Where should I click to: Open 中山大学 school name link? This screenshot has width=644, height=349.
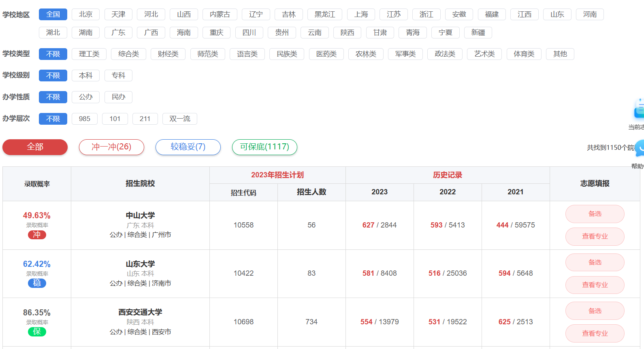[x=140, y=215]
